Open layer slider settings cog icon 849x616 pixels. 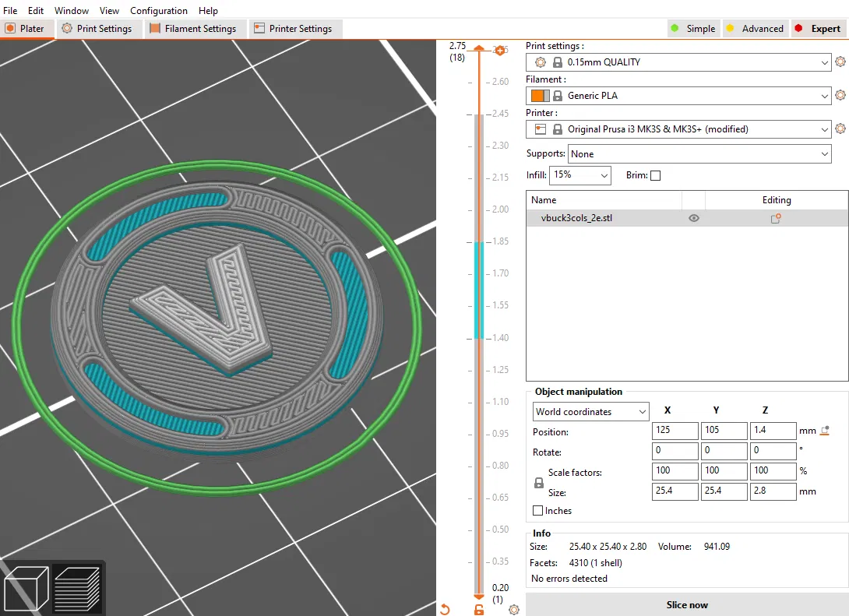[x=514, y=610]
